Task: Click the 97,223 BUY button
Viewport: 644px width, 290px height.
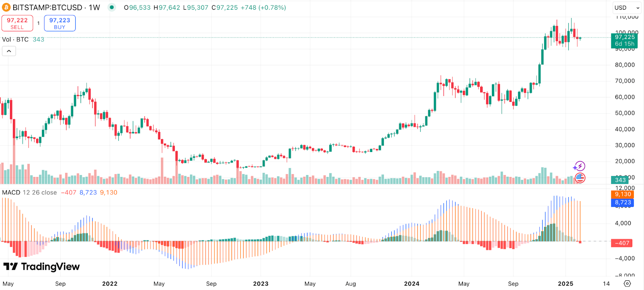Action: (x=60, y=23)
